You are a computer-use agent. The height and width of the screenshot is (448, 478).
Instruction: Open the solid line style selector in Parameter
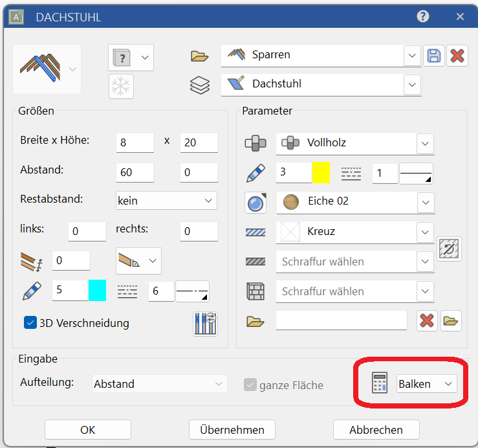point(416,174)
